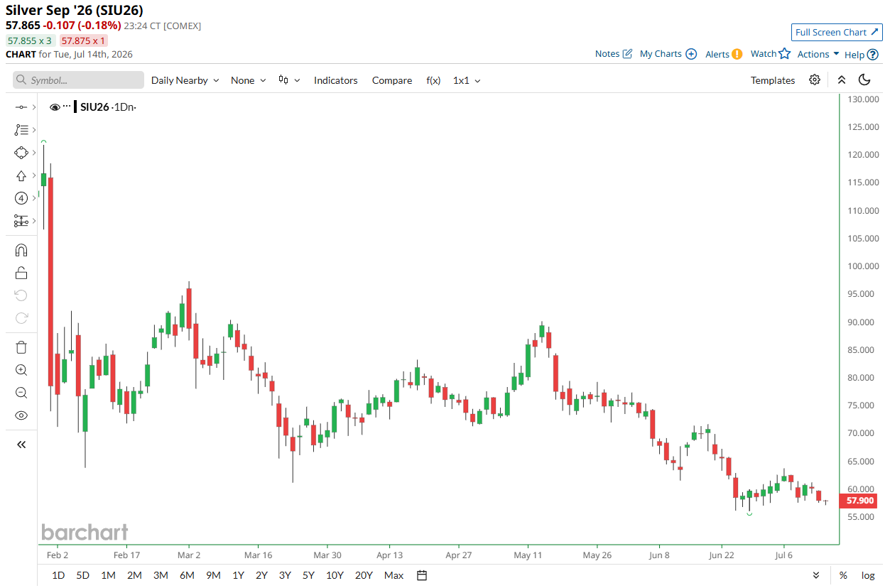
Task: Select the line drawing tool icon
Action: [21, 107]
